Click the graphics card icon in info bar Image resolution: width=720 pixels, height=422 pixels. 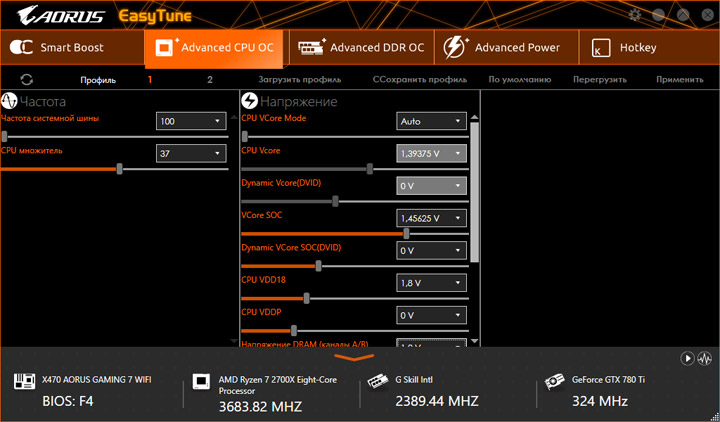(x=555, y=381)
